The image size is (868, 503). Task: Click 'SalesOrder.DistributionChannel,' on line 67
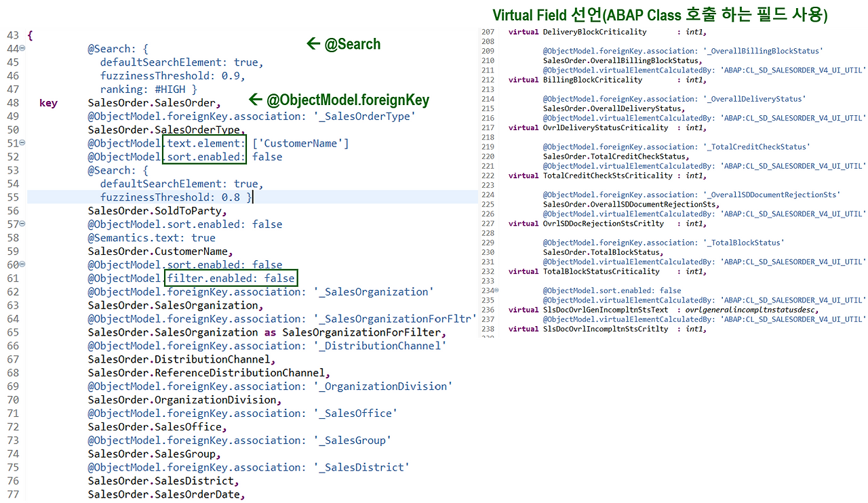182,360
